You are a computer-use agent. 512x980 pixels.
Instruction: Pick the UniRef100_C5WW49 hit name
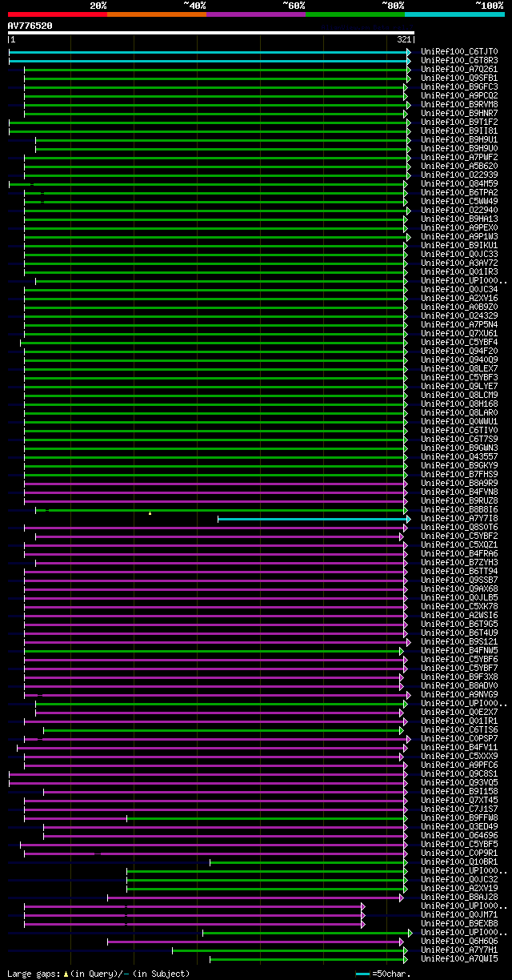459,202
